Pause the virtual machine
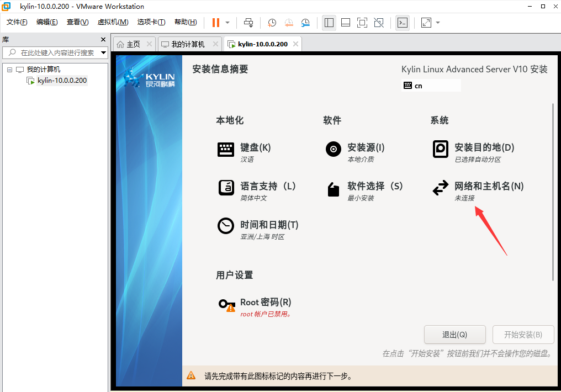 click(x=216, y=23)
